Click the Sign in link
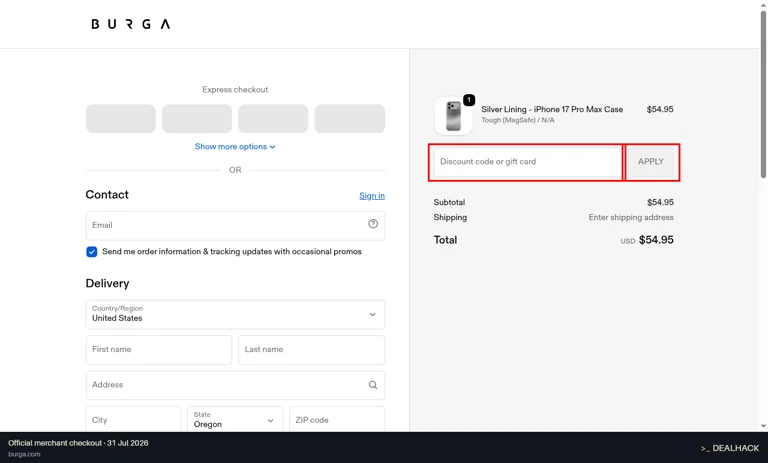Image resolution: width=768 pixels, height=463 pixels. click(x=372, y=196)
